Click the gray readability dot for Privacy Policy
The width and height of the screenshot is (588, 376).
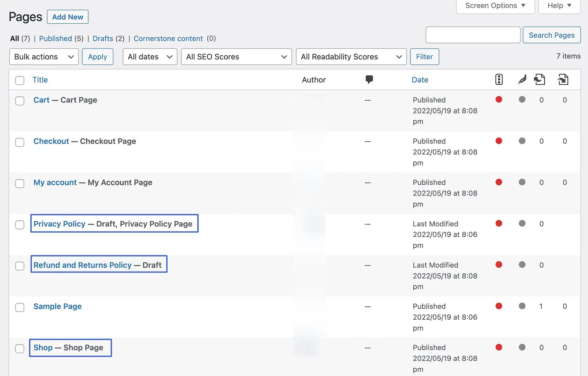tap(522, 223)
